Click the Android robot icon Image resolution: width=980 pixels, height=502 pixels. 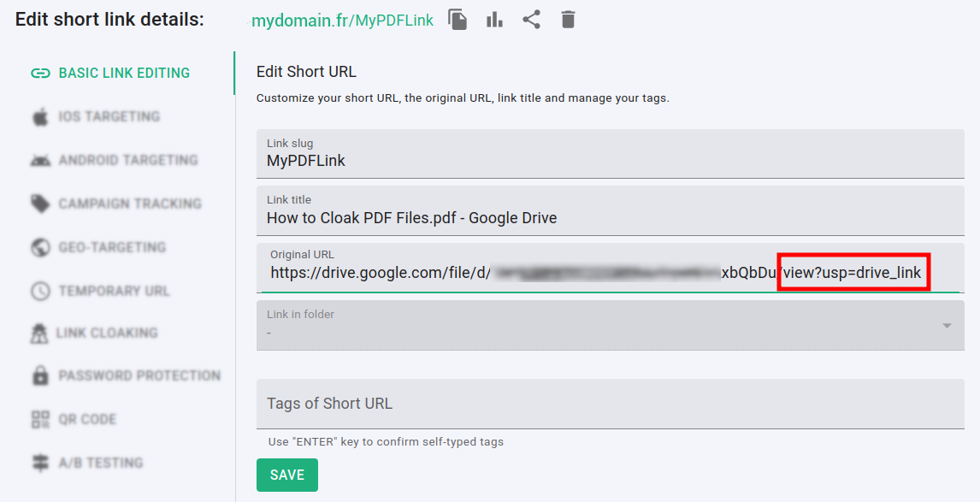point(40,161)
